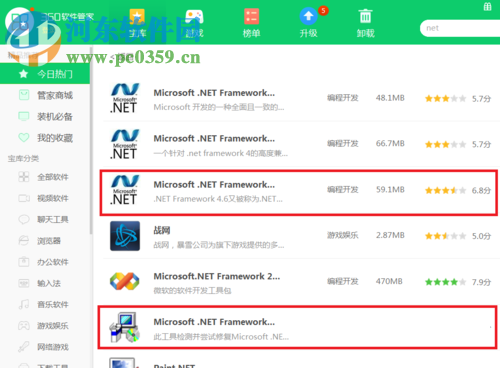Viewport: 500px width, 368px height.
Task: Click the .NET logo of the 66.7MB entry
Action: (124, 144)
